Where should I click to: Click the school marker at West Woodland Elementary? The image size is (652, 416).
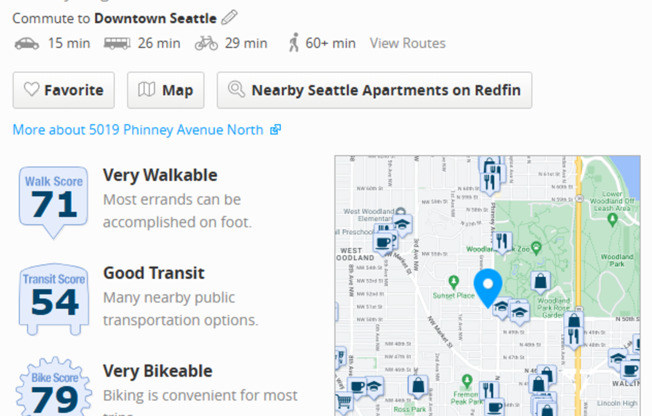402,225
